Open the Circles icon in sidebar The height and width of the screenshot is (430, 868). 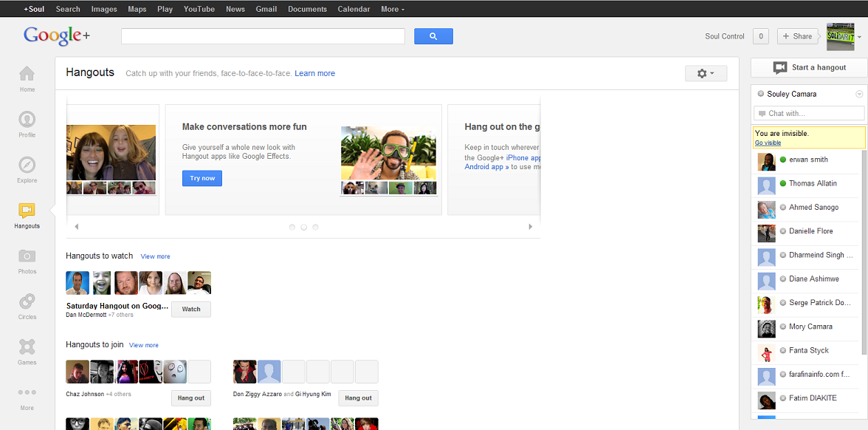pos(27,301)
